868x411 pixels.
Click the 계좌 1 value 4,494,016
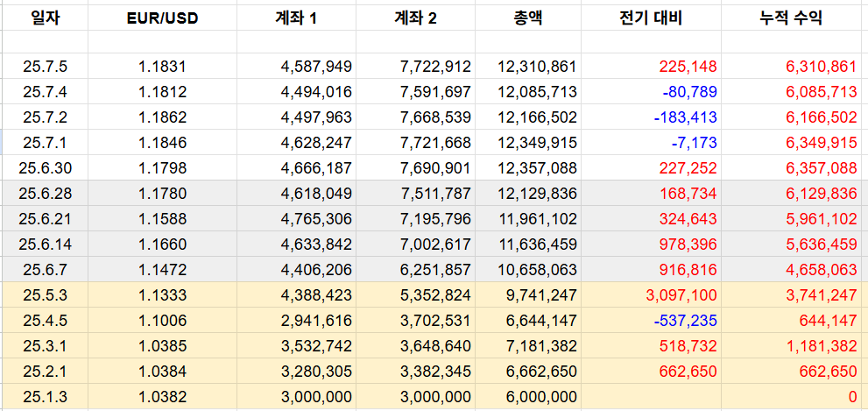tap(296, 92)
